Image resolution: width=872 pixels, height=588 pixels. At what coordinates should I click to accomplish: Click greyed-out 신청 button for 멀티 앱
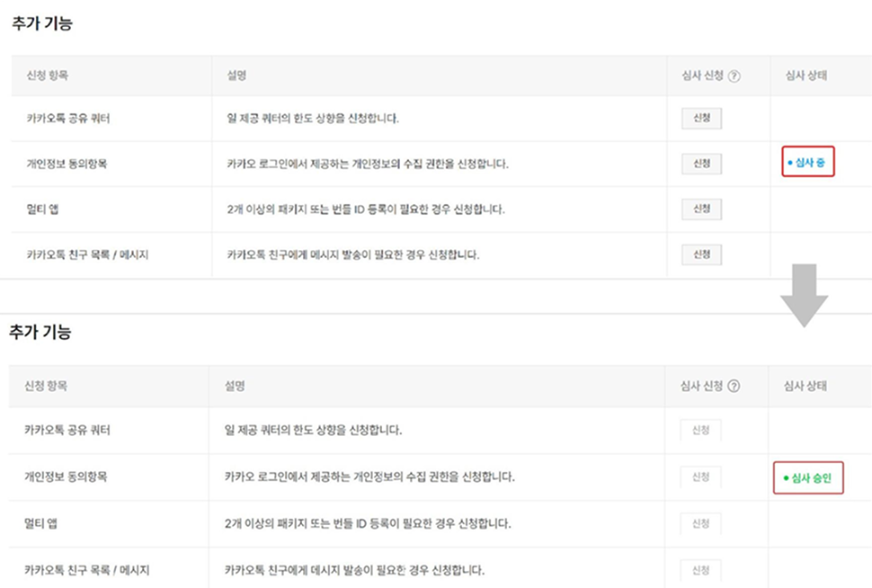(x=700, y=523)
